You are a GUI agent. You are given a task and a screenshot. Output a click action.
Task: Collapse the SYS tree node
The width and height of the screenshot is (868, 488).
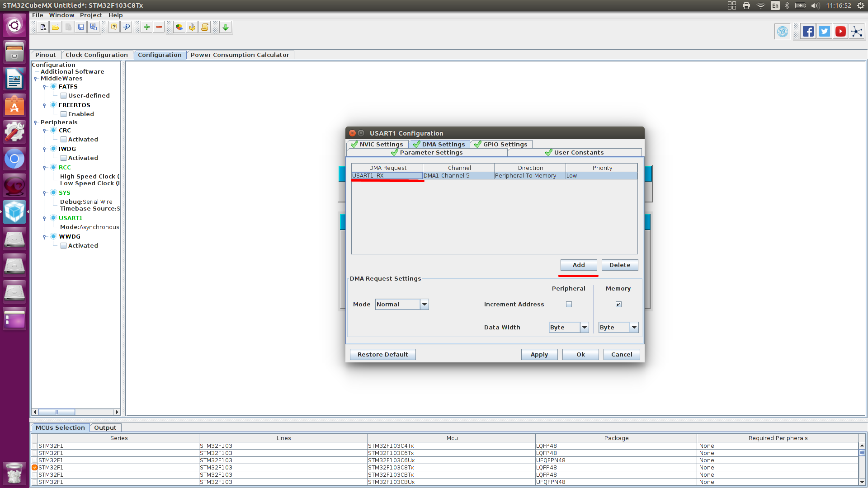[x=44, y=193]
